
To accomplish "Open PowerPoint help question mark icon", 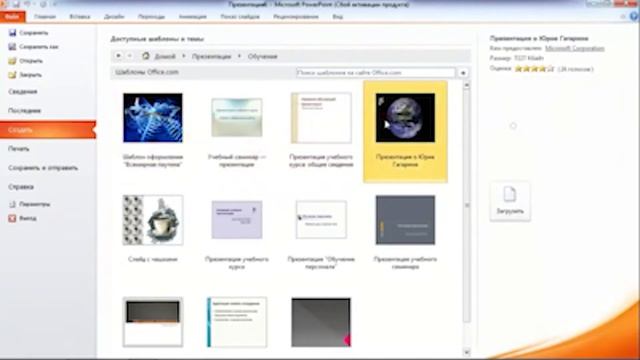I will (x=633, y=16).
